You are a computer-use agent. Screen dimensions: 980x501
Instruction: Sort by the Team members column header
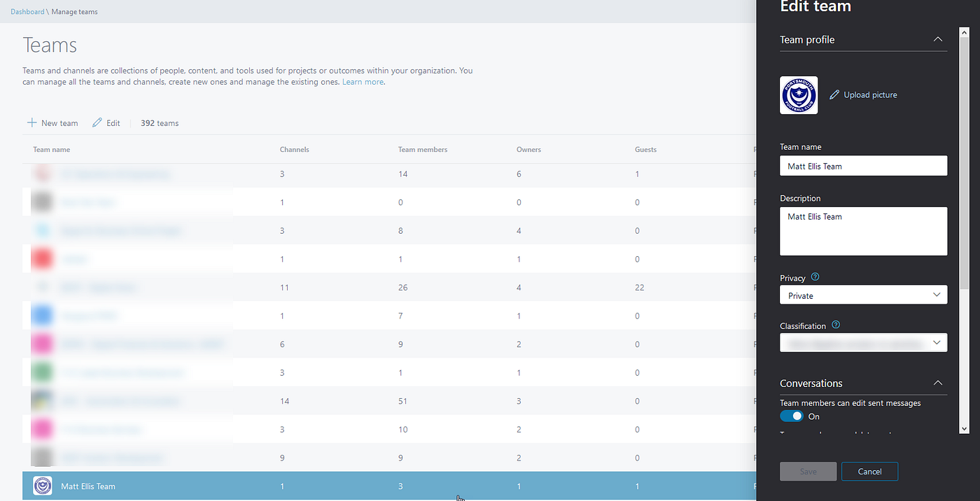(423, 150)
